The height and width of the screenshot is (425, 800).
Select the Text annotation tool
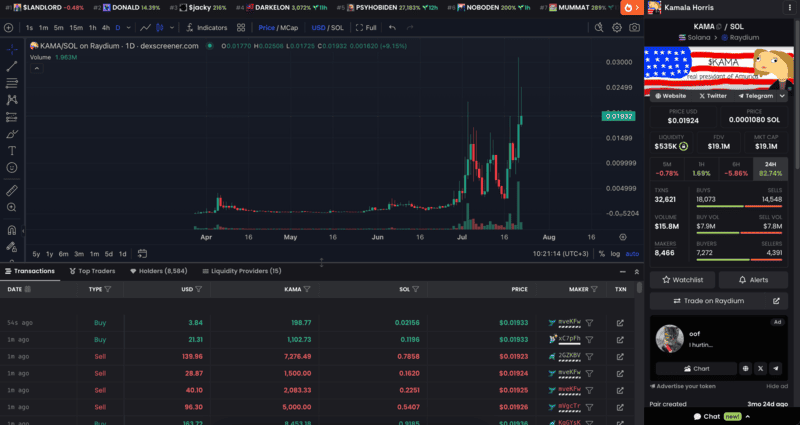12,151
